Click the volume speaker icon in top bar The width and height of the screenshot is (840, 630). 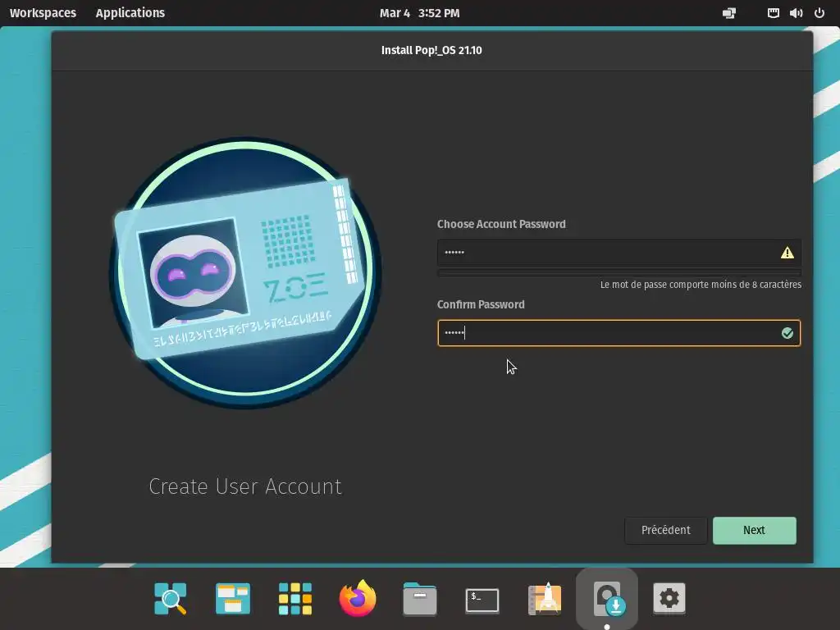coord(796,13)
